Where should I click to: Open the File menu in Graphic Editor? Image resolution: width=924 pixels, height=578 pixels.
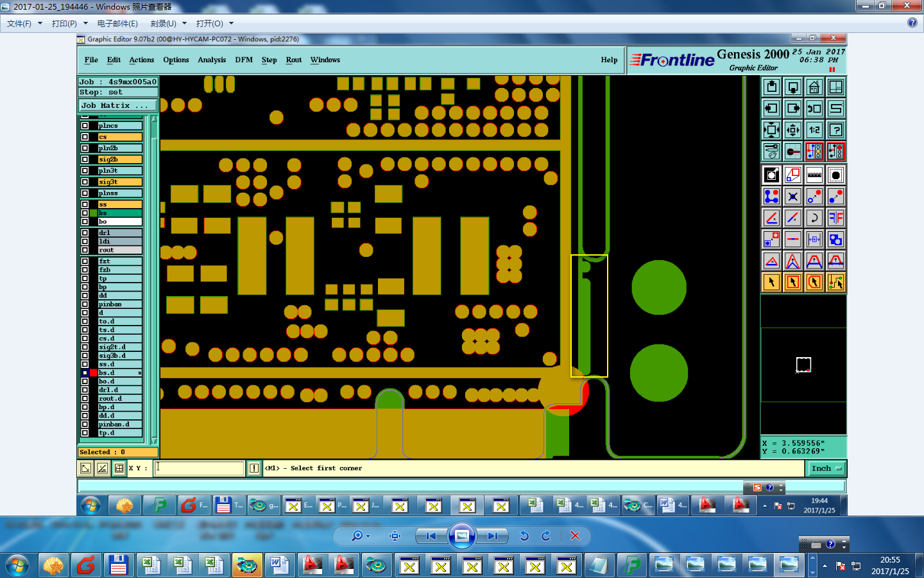coord(91,60)
